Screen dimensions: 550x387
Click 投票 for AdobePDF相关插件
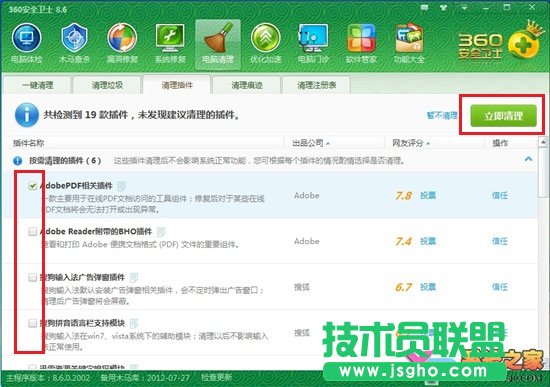tap(428, 195)
